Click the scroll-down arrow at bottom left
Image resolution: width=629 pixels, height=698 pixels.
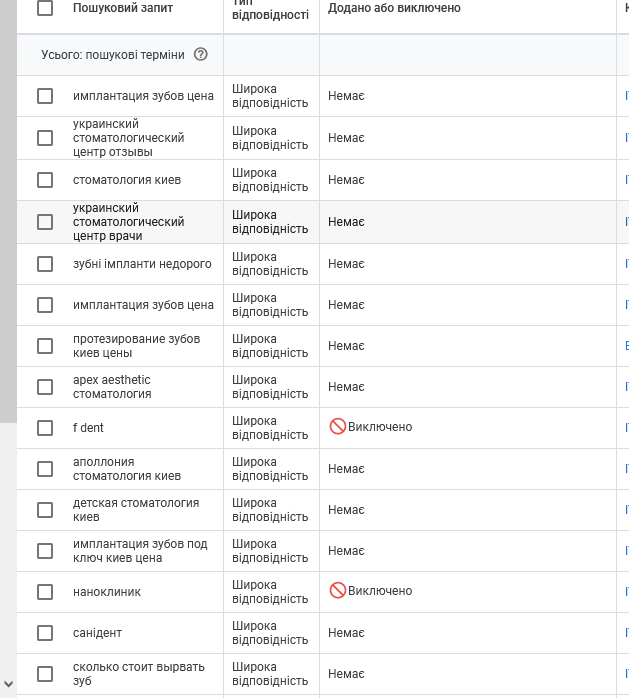[8, 684]
